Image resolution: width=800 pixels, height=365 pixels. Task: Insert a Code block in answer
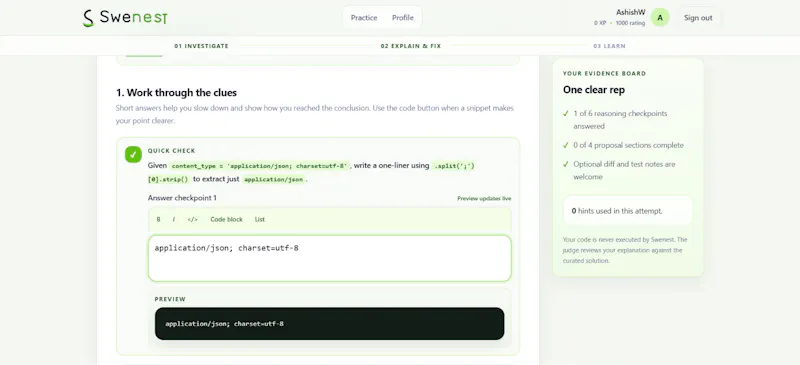point(227,220)
